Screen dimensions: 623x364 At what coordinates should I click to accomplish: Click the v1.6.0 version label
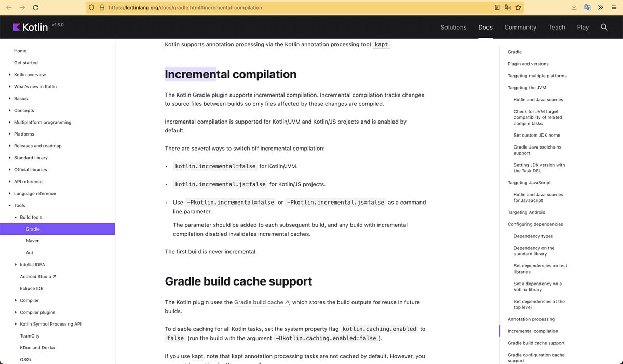[58, 24]
